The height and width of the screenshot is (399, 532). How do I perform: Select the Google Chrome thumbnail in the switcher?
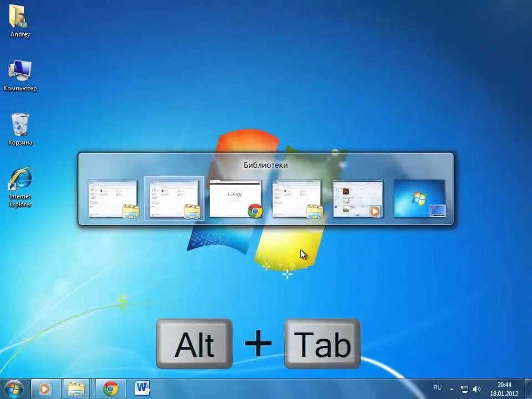[236, 199]
